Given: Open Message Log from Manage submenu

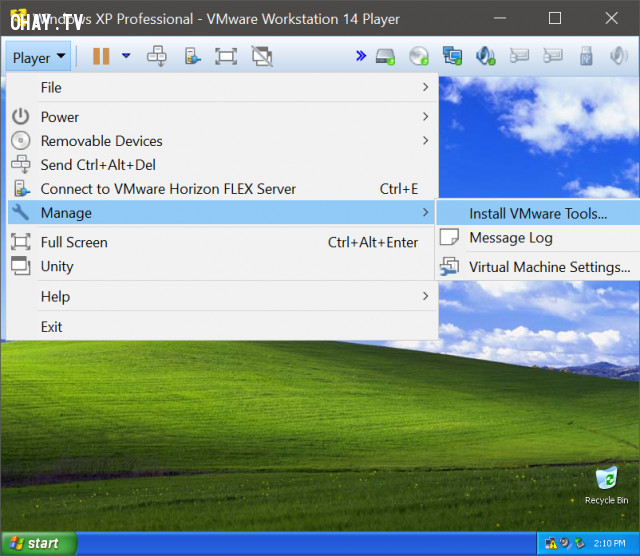Looking at the screenshot, I should coord(538,238).
